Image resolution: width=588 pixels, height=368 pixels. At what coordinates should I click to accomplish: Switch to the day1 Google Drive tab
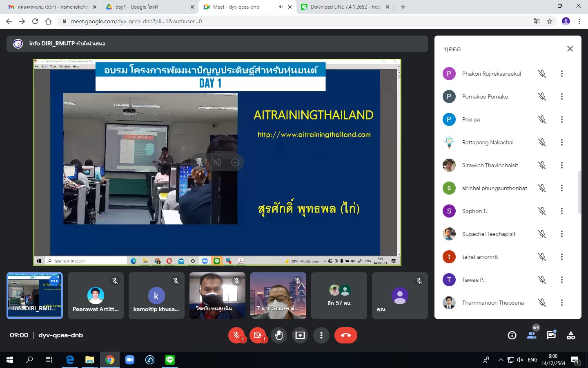click(x=149, y=7)
